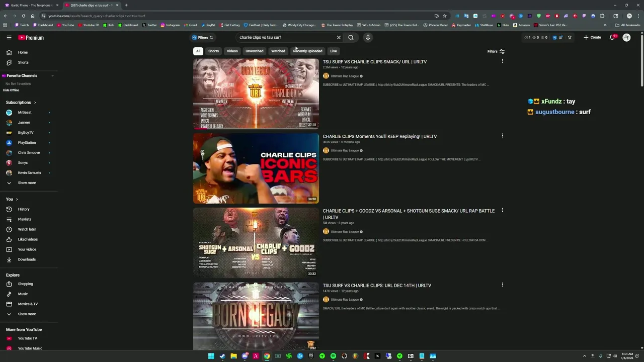Click the blue share extension icon
Image resolution: width=644 pixels, height=362 pixels.
point(554,37)
